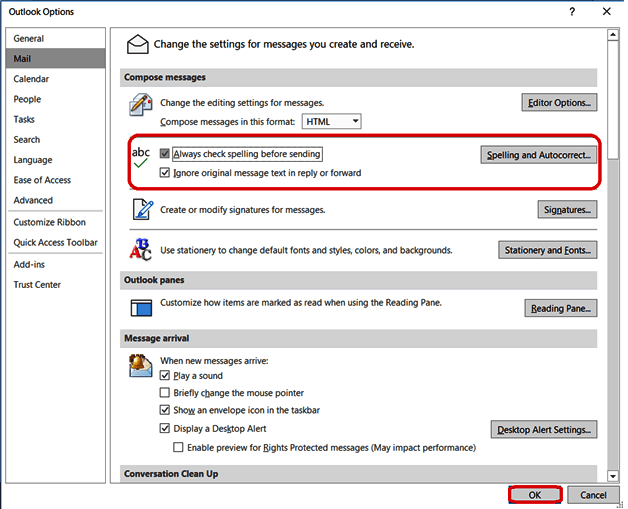
Task: Open Desktop Alert Settings
Action: pyautogui.click(x=544, y=429)
